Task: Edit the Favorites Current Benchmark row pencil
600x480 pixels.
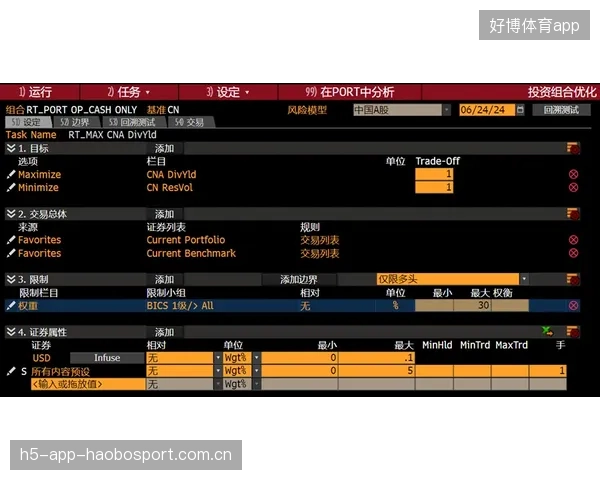Action: (x=11, y=253)
